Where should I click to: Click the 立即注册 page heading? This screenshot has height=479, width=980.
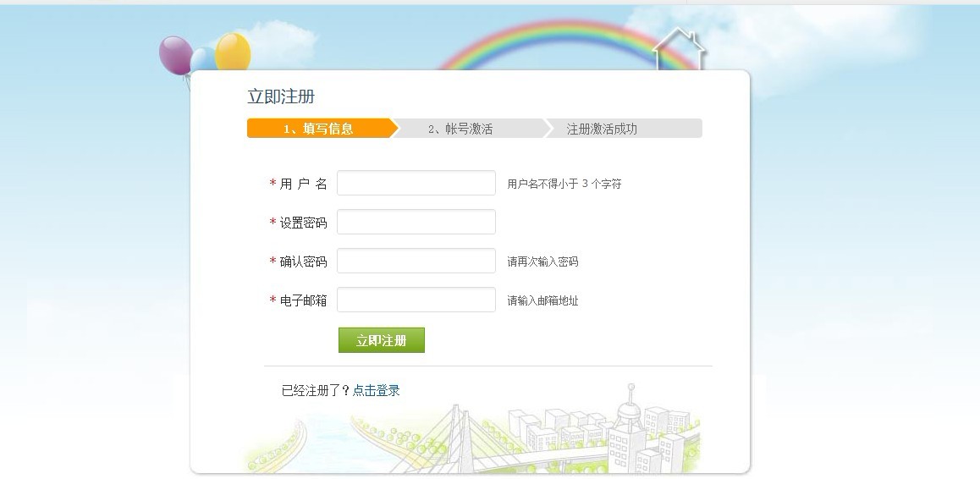(281, 96)
